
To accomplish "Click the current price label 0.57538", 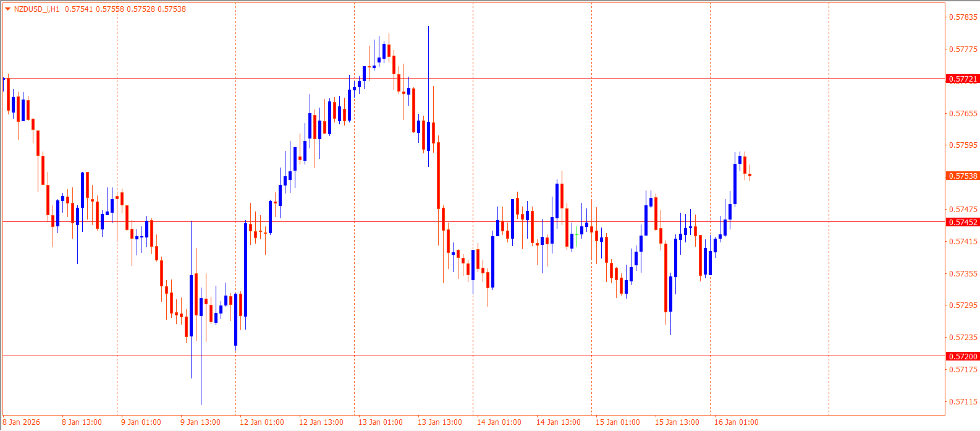I will coord(963,176).
